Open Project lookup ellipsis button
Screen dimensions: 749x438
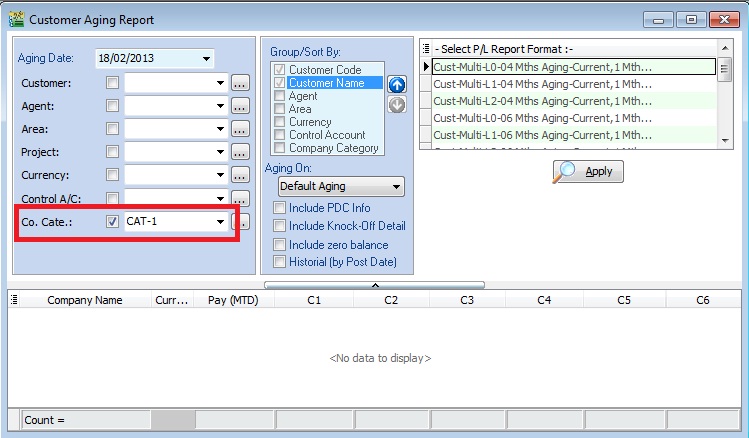point(240,152)
